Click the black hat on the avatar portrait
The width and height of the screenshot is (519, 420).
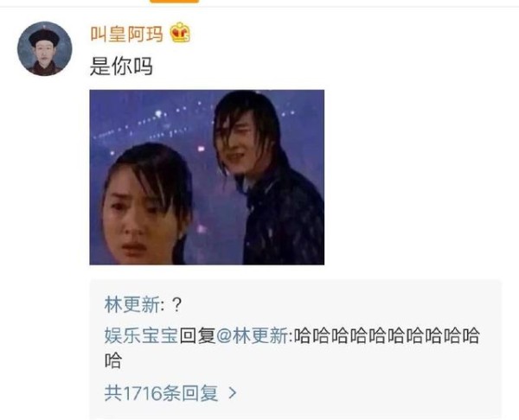tap(44, 37)
